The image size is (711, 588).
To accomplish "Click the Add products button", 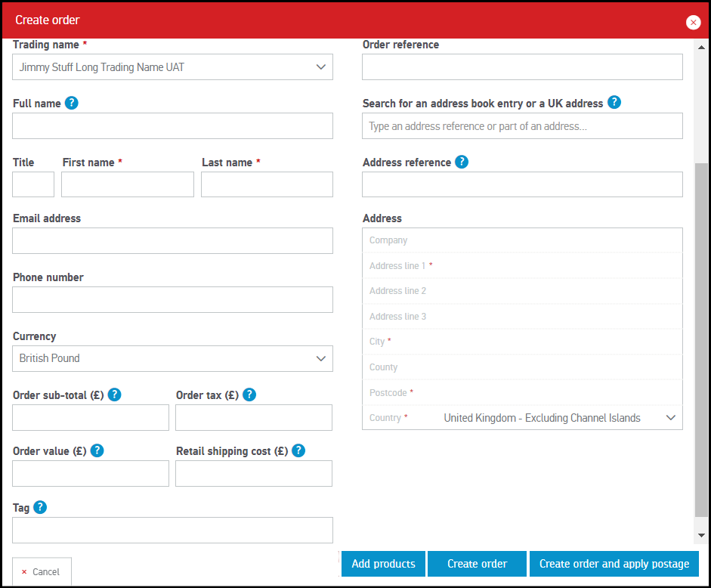I will click(383, 564).
